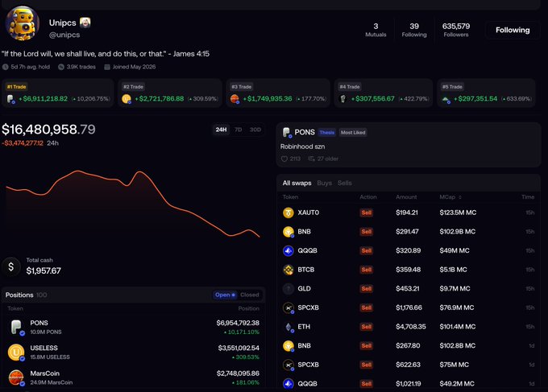Open the #2 Trade card
This screenshot has height=392, width=548.
[x=170, y=93]
